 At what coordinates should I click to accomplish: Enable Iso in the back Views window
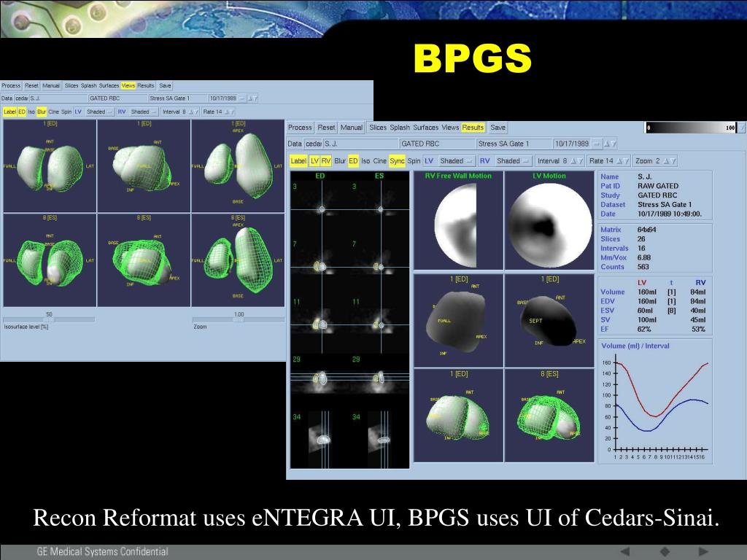coord(31,112)
